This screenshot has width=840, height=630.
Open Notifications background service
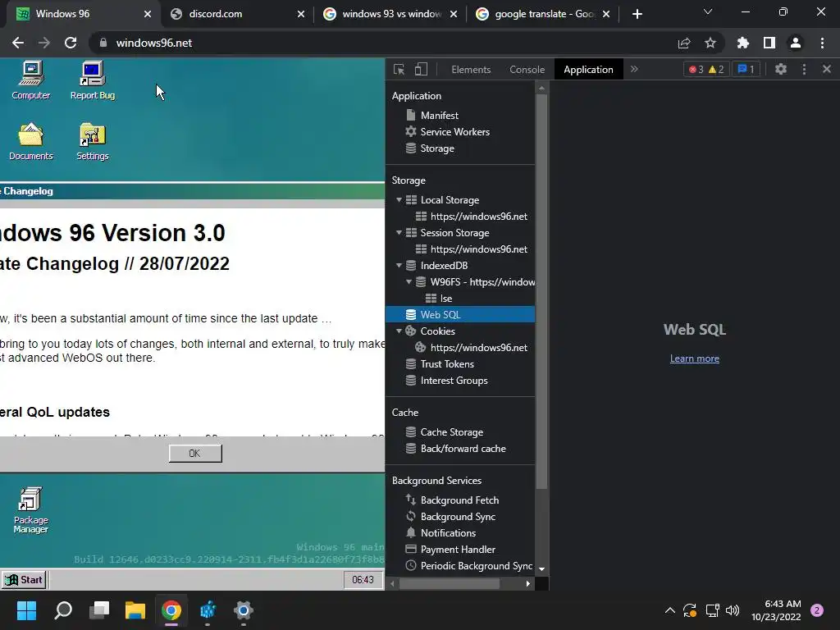[x=448, y=533]
